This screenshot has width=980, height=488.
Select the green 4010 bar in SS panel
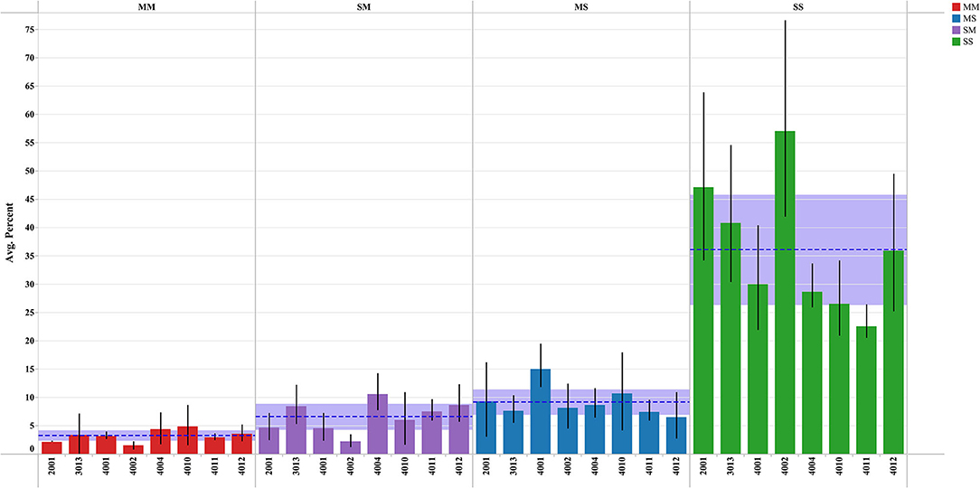click(839, 379)
